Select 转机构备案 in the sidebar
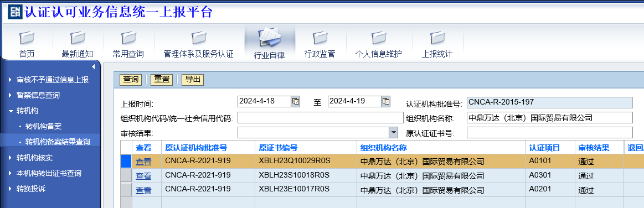 pos(44,126)
